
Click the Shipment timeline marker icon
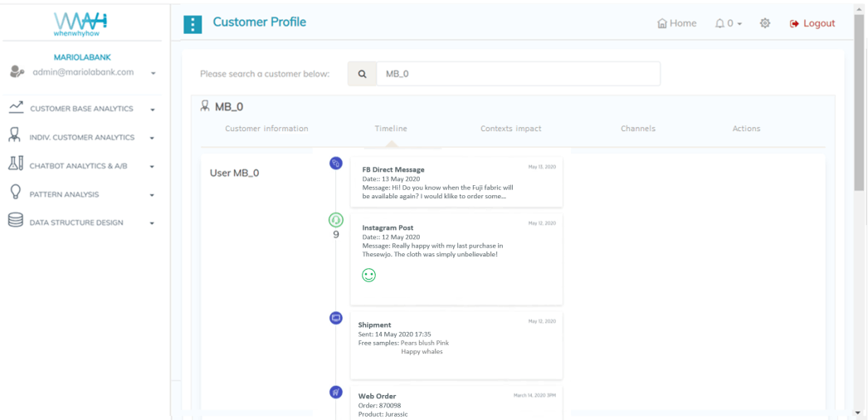pyautogui.click(x=336, y=318)
